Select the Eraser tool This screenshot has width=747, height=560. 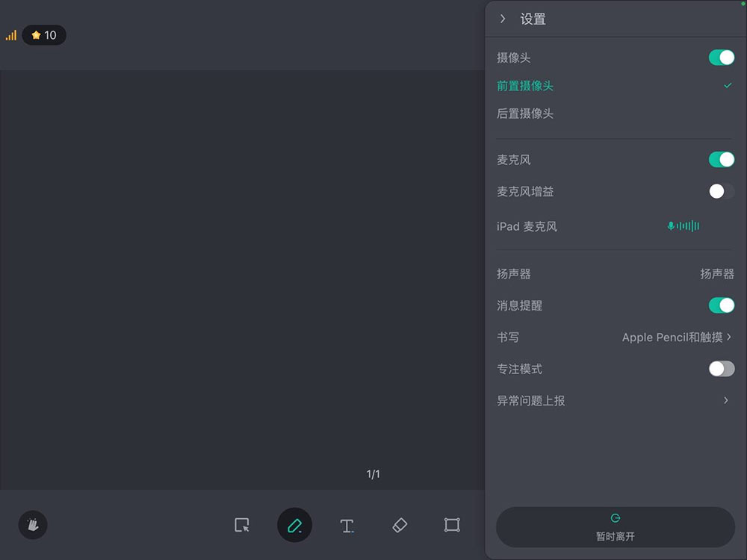[x=399, y=525]
